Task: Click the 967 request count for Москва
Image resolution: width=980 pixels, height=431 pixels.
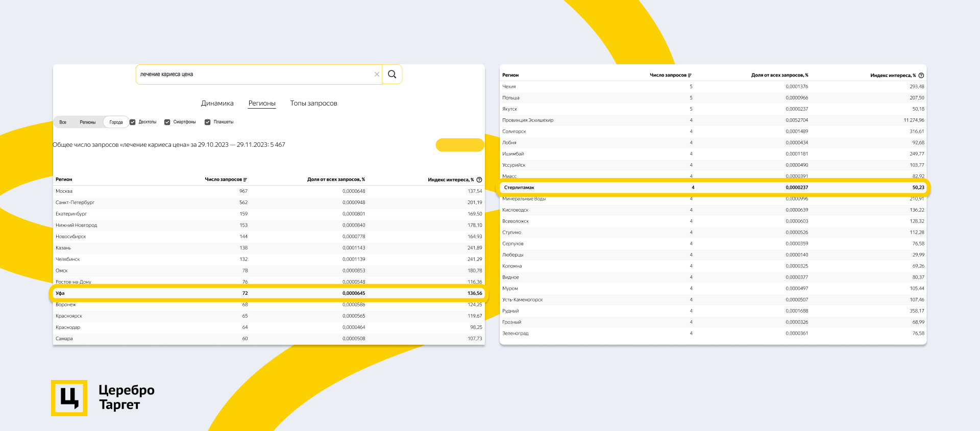Action: click(243, 191)
